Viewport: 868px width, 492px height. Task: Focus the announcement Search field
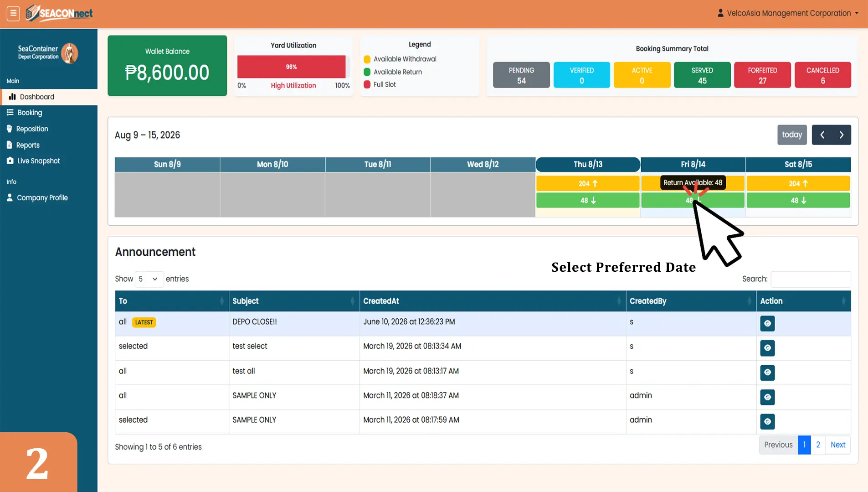[x=811, y=279]
